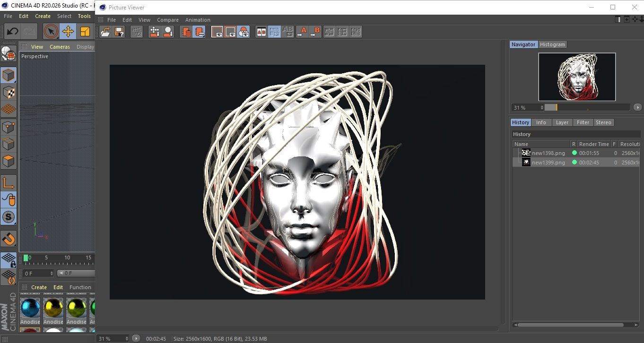
Task: Enable Edges mode cube icon
Action: 9,144
